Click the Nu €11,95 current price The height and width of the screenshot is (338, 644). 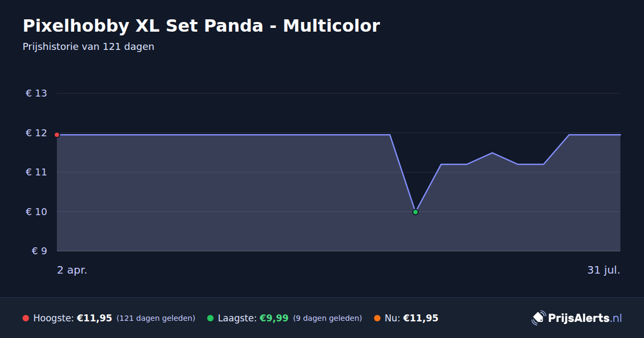421,318
